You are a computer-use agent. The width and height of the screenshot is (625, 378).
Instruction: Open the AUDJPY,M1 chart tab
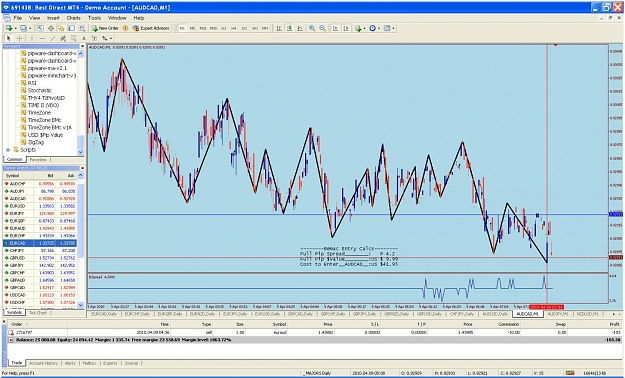click(557, 314)
